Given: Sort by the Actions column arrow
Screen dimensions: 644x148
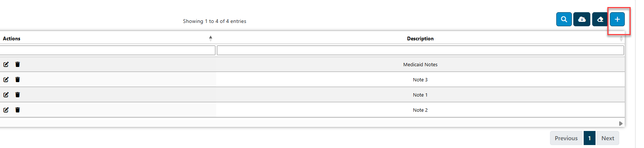Looking at the screenshot, I should coord(211,38).
